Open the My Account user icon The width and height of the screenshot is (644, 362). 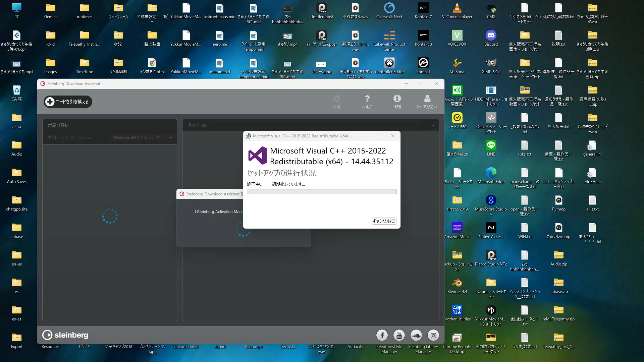(x=427, y=101)
